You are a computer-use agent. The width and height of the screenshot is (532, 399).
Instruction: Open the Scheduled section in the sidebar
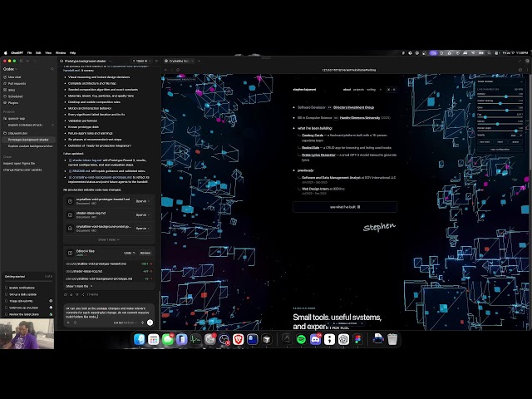(x=15, y=96)
